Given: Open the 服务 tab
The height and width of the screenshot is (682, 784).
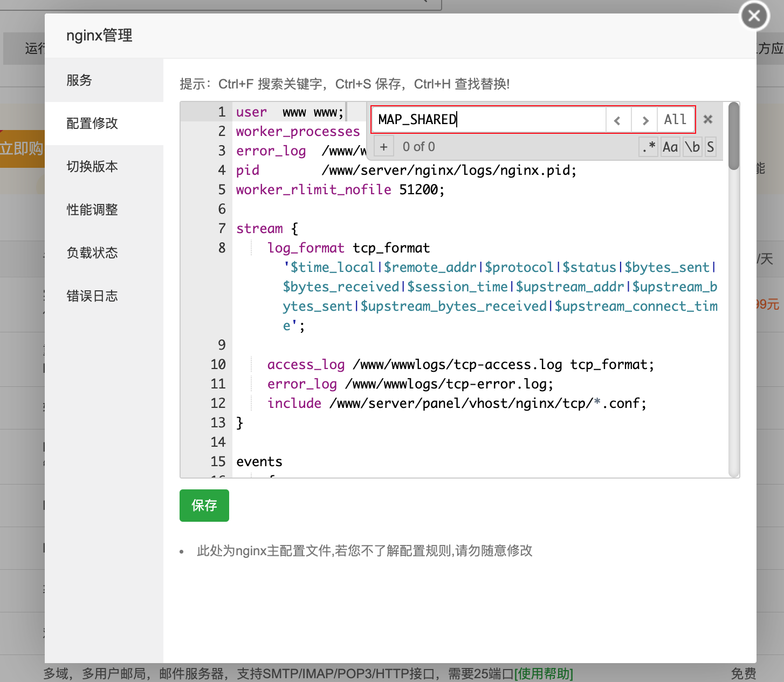Looking at the screenshot, I should (104, 80).
